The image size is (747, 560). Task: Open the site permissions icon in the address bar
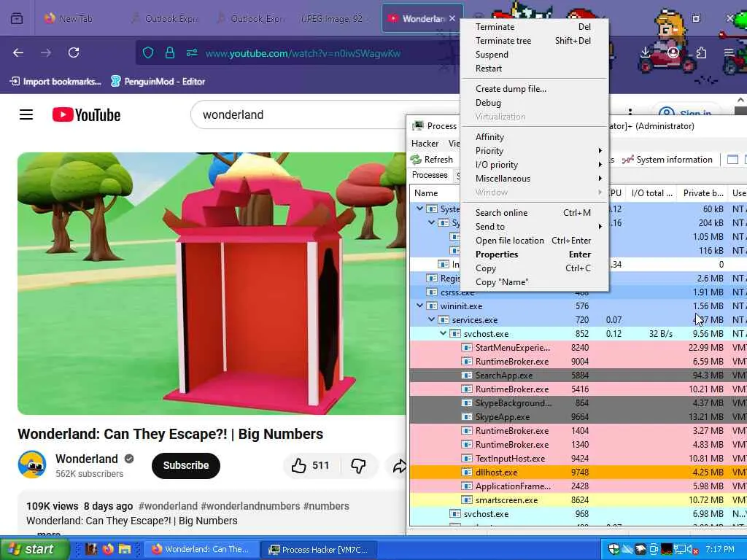pos(192,52)
